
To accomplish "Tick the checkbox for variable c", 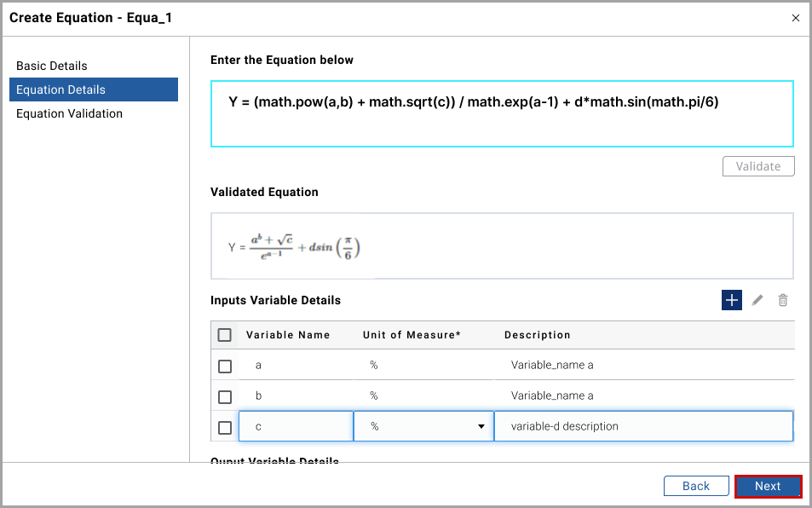I will pos(225,427).
